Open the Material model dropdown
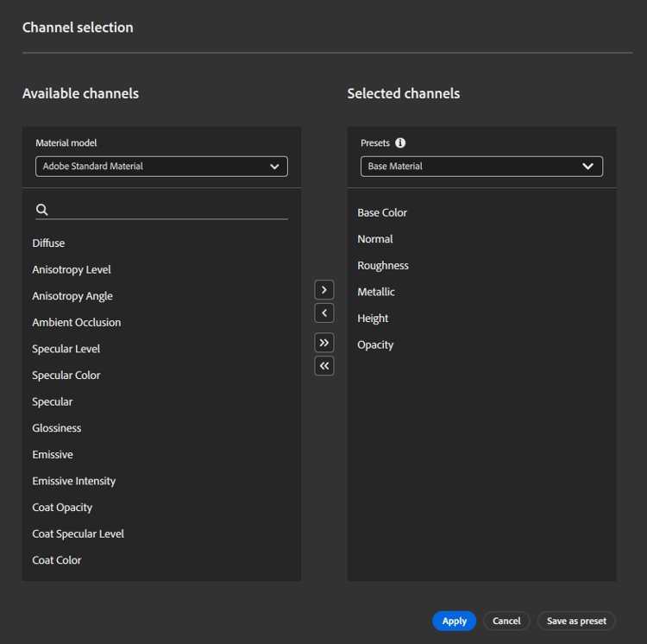647x644 pixels. [161, 167]
